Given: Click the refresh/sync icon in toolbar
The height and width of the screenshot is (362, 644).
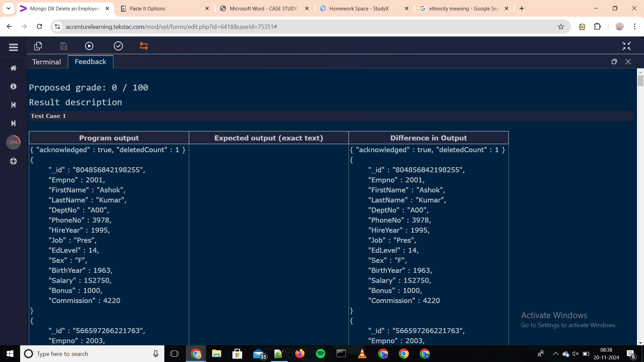Looking at the screenshot, I should (x=144, y=46).
